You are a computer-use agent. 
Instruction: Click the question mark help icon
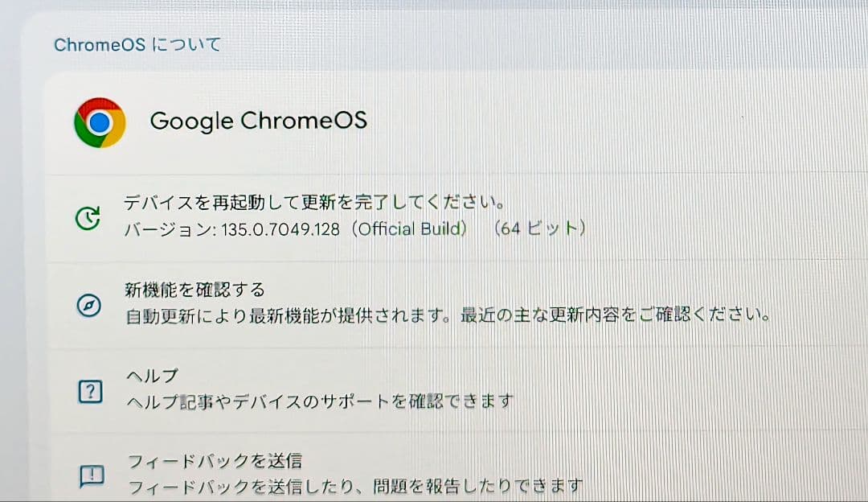[91, 391]
